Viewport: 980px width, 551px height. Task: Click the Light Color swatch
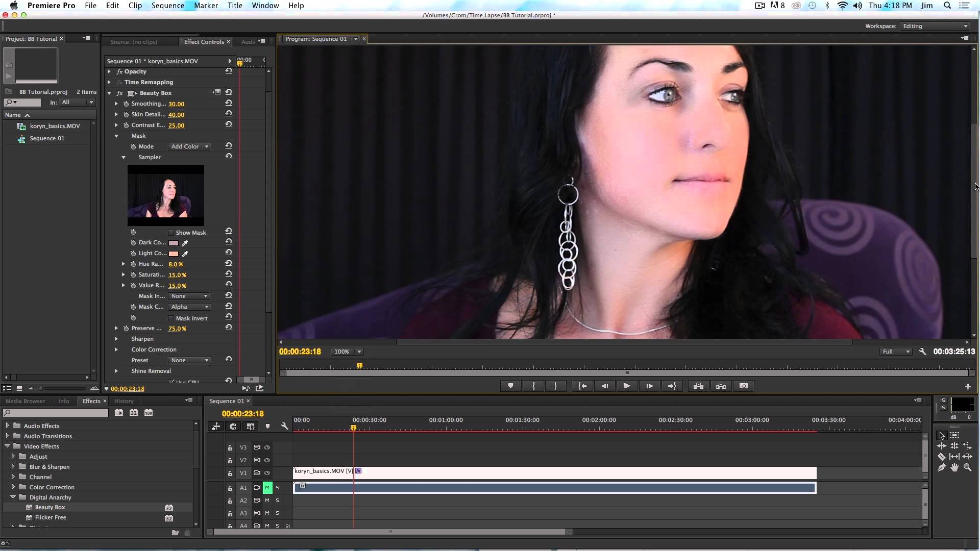tap(174, 254)
